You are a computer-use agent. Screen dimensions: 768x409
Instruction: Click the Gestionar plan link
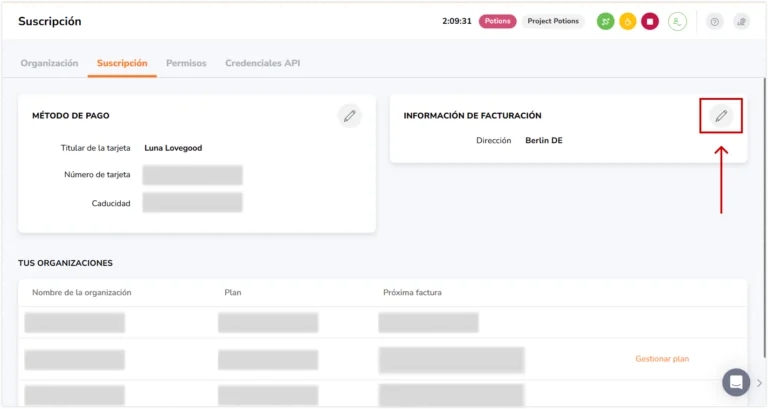[x=662, y=359]
